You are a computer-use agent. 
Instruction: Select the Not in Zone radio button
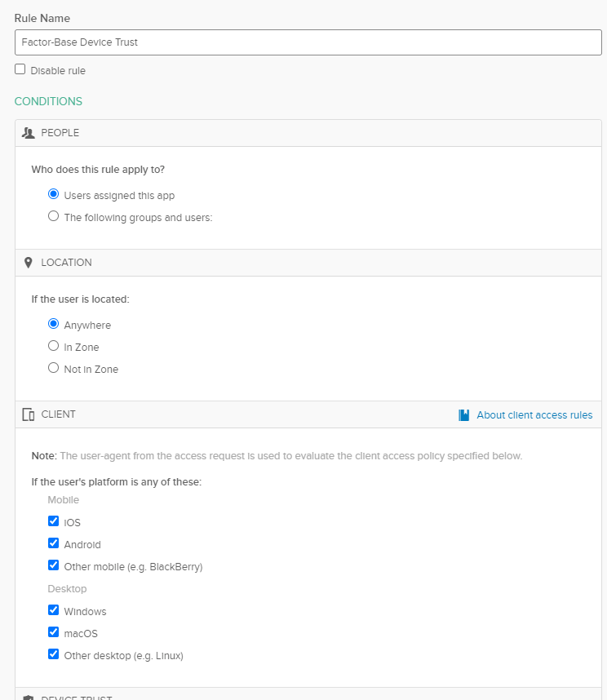pos(54,368)
